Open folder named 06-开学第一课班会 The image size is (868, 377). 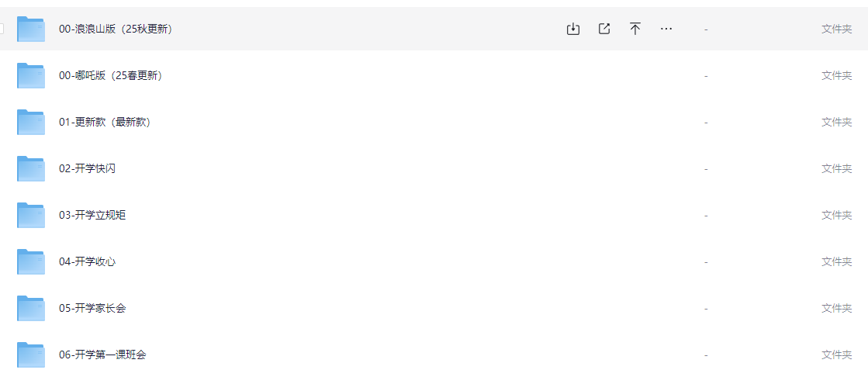pos(103,355)
